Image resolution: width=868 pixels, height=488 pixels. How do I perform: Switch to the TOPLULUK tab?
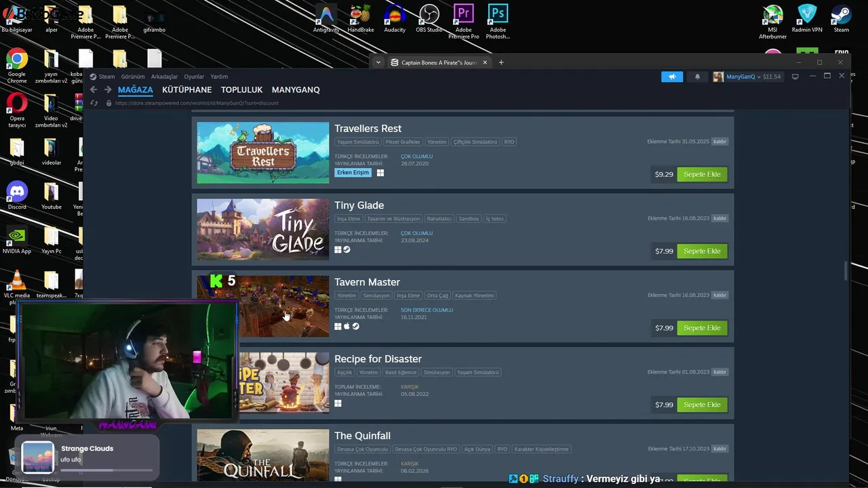tap(242, 89)
